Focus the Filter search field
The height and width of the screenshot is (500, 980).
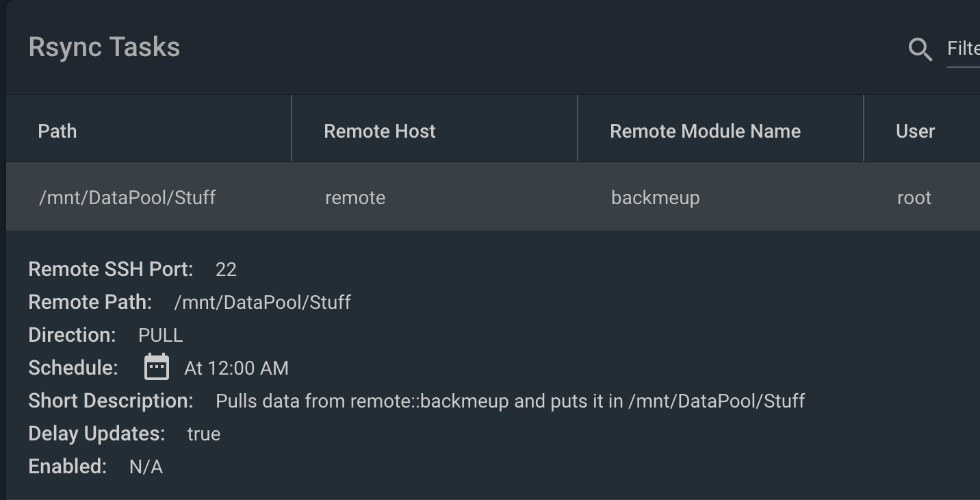pyautogui.click(x=963, y=49)
